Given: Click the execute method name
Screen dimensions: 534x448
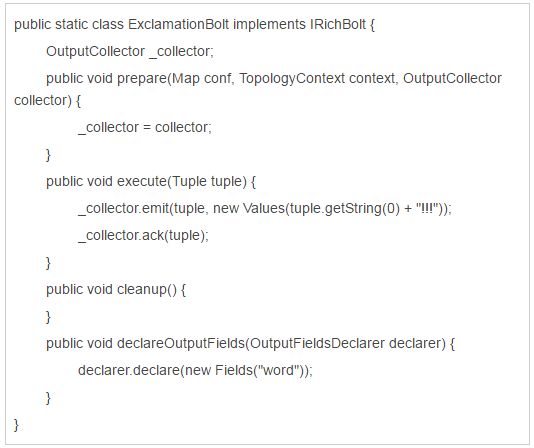Looking at the screenshot, I should (x=142, y=182).
